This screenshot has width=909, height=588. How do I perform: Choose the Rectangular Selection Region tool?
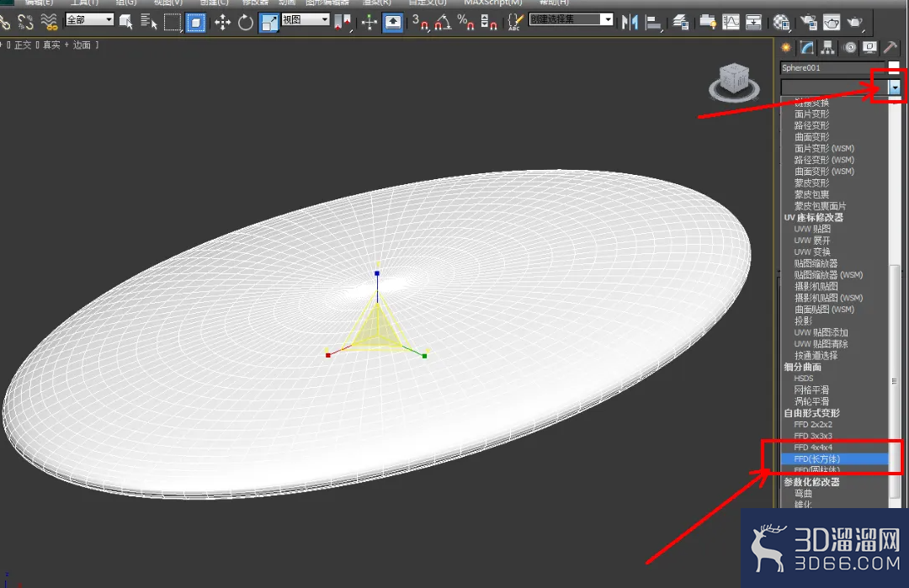(x=173, y=22)
